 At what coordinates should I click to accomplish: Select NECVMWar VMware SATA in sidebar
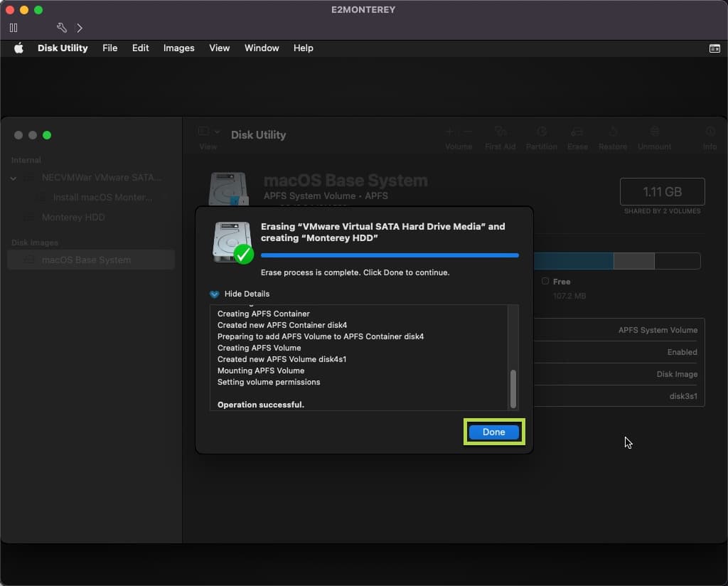[x=102, y=177]
